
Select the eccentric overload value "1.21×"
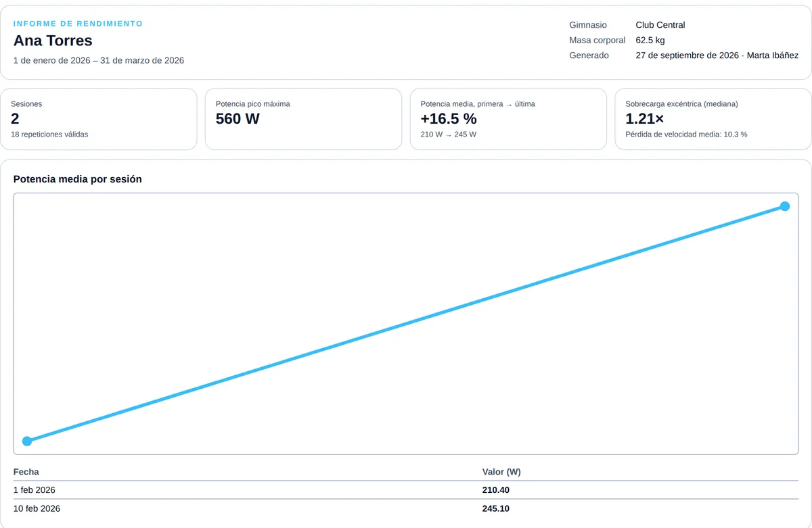645,119
